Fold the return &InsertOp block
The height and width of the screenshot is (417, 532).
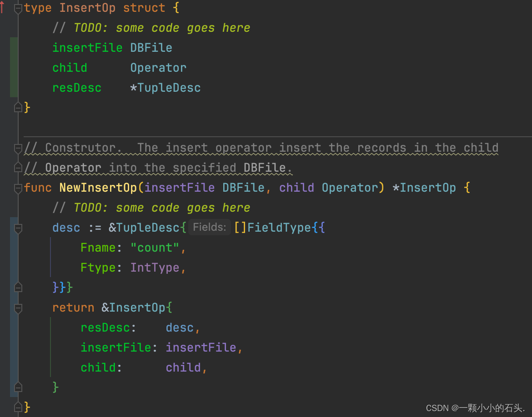[18, 308]
